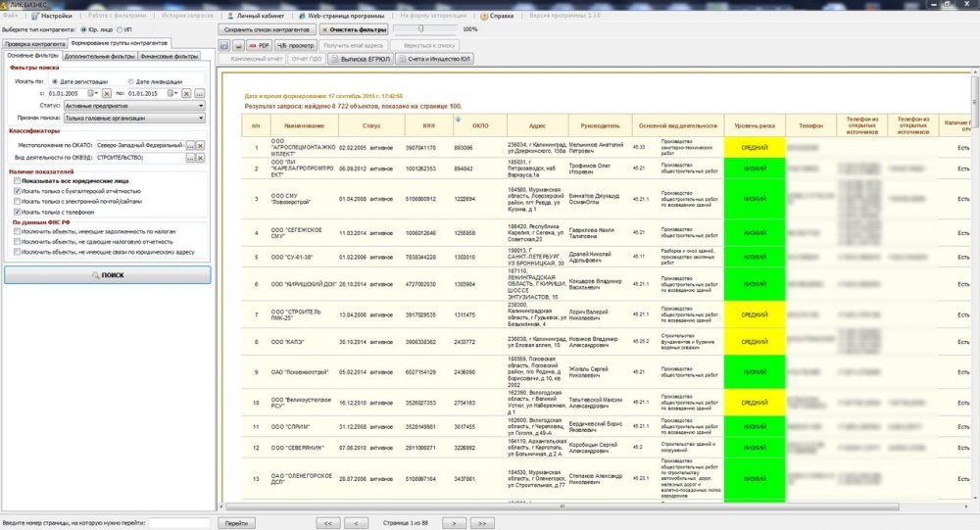The width and height of the screenshot is (980, 530).
Task: Click the save report disk icon
Action: [224, 46]
